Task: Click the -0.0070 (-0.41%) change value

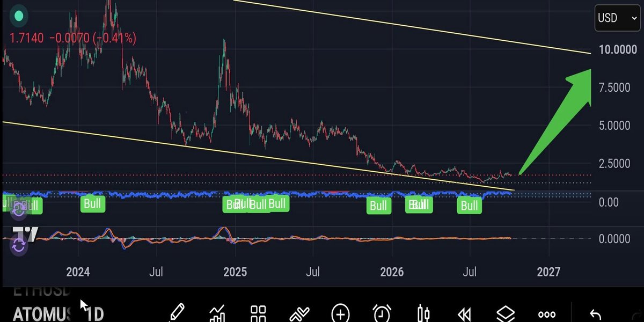Action: [93, 38]
